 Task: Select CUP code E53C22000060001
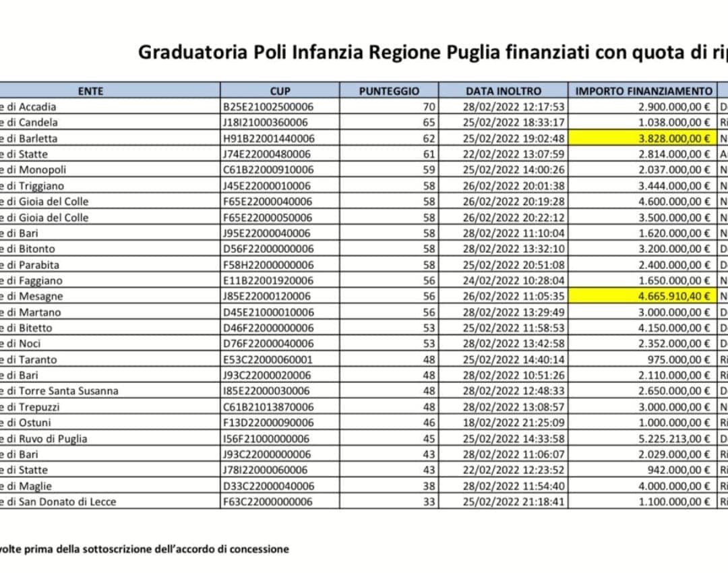pyautogui.click(x=268, y=359)
